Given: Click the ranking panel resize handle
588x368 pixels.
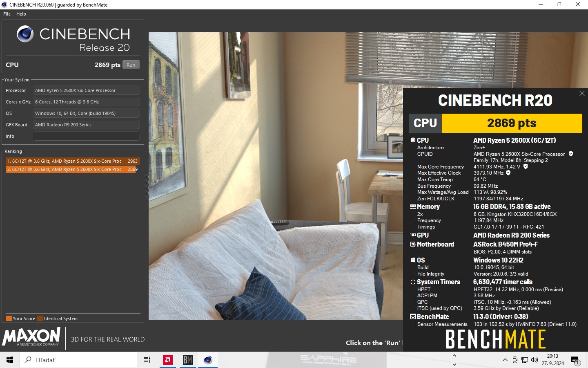Looking at the screenshot, I should pos(147,184).
